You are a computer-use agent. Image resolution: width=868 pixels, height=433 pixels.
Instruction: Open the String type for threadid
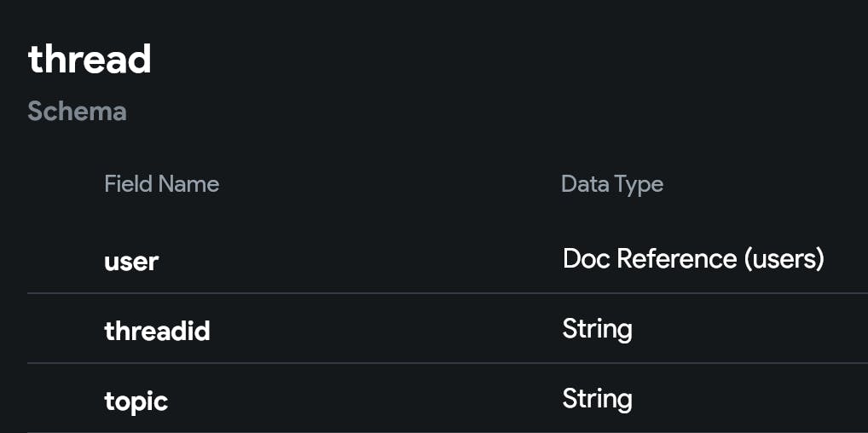coord(597,329)
